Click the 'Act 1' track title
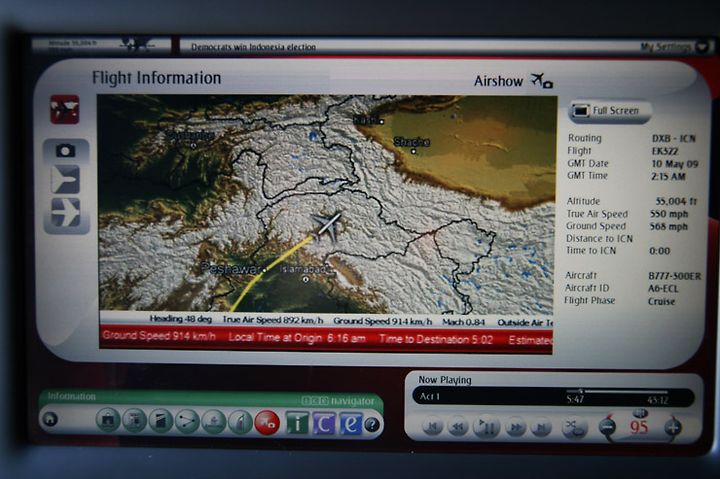This screenshot has width=720, height=479. pyautogui.click(x=429, y=396)
